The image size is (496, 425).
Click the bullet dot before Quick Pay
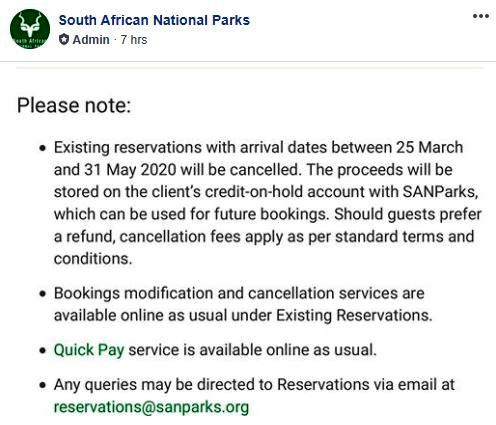click(x=42, y=351)
